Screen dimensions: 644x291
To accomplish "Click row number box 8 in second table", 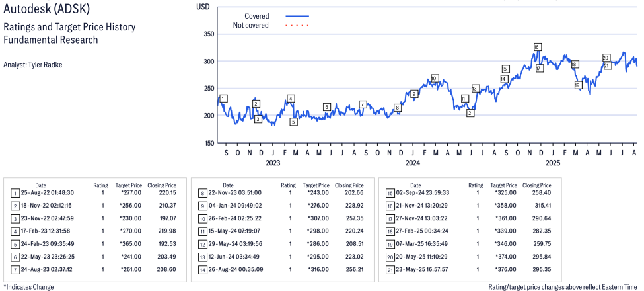I will coord(202,193).
